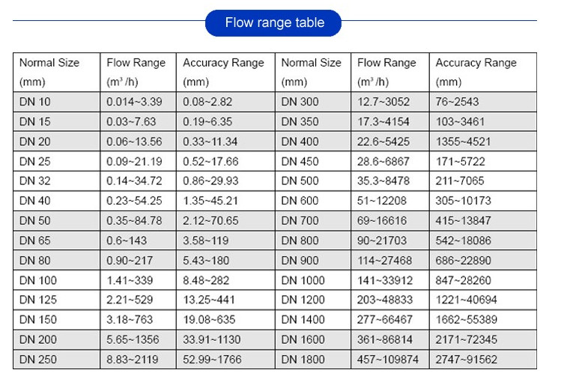Image resolution: width=588 pixels, height=382 pixels.
Task: Click flow range value 141~33912
Action: pyautogui.click(x=387, y=280)
